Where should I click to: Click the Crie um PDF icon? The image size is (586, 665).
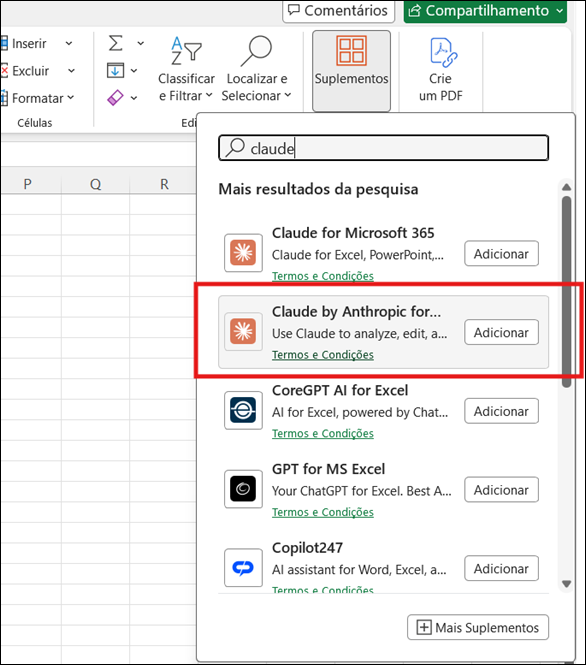pyautogui.click(x=443, y=53)
